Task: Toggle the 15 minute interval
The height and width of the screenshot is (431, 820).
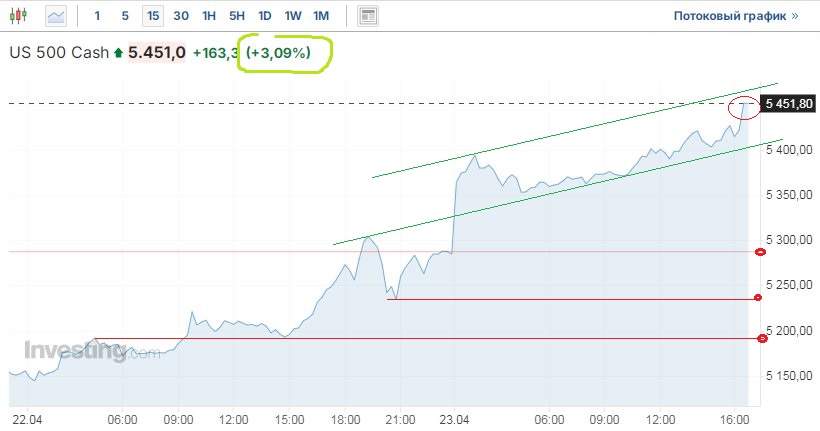Action: [x=152, y=16]
